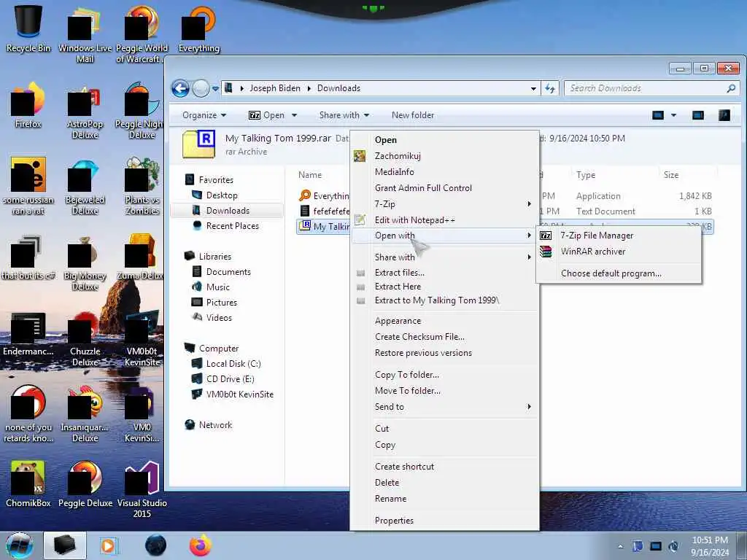This screenshot has width=747, height=560.
Task: Click the volume tray icon
Action: (673, 546)
